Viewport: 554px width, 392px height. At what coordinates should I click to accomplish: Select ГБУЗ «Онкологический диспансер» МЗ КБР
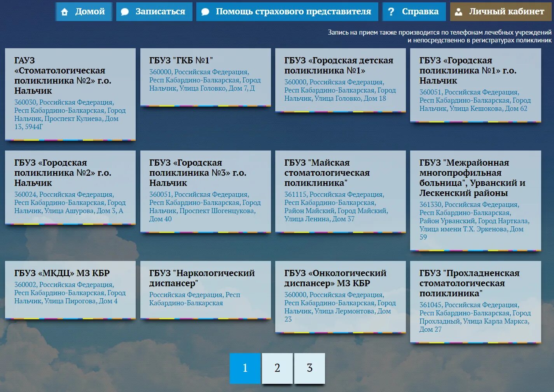tap(341, 297)
